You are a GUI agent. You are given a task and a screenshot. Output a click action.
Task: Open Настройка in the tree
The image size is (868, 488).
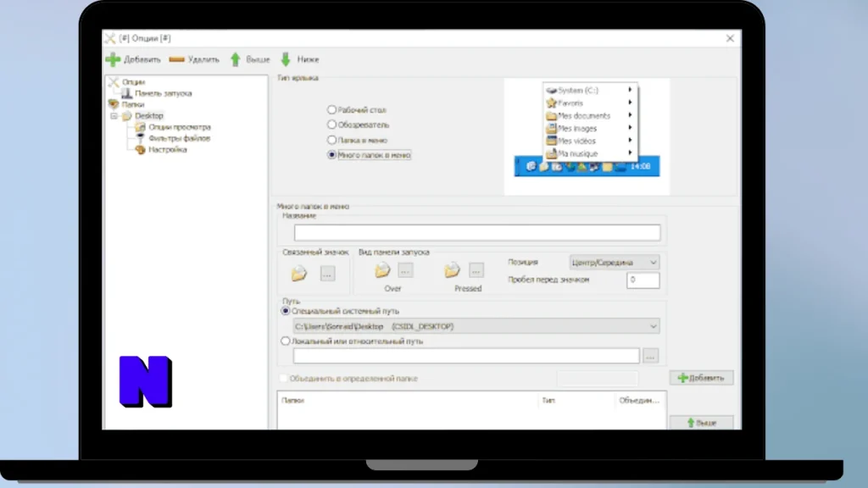coord(167,149)
